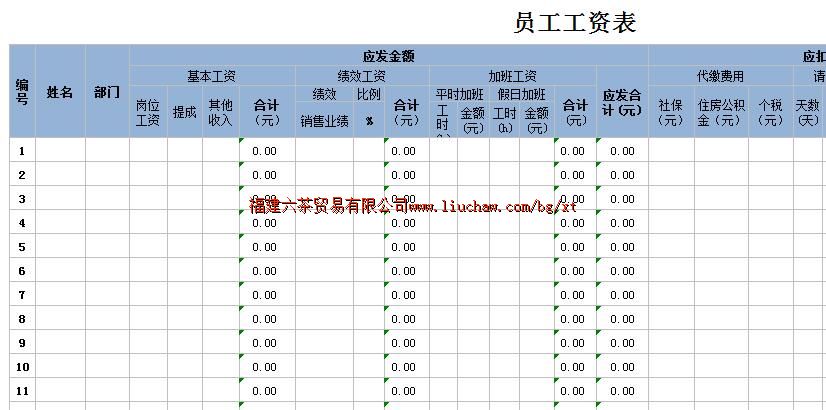Select the 加班工资 group header

(x=512, y=76)
